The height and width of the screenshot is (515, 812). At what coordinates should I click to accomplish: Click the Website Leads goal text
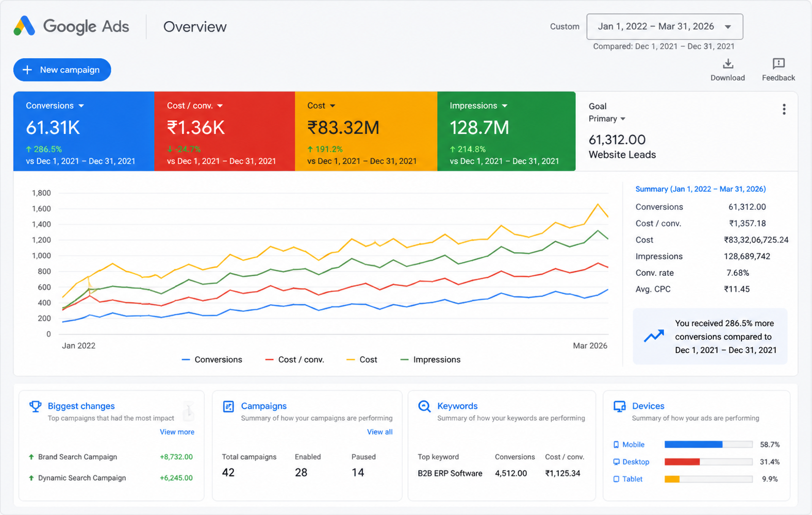click(x=622, y=155)
